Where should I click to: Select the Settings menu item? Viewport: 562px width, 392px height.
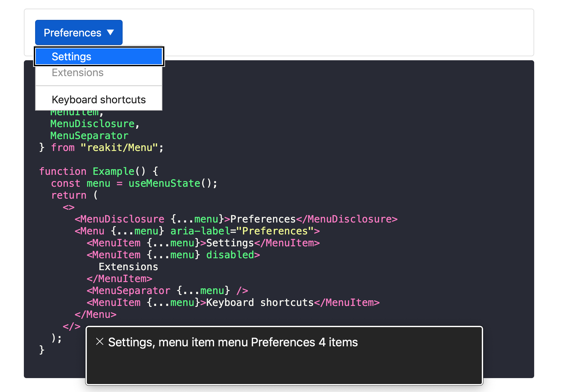point(99,56)
